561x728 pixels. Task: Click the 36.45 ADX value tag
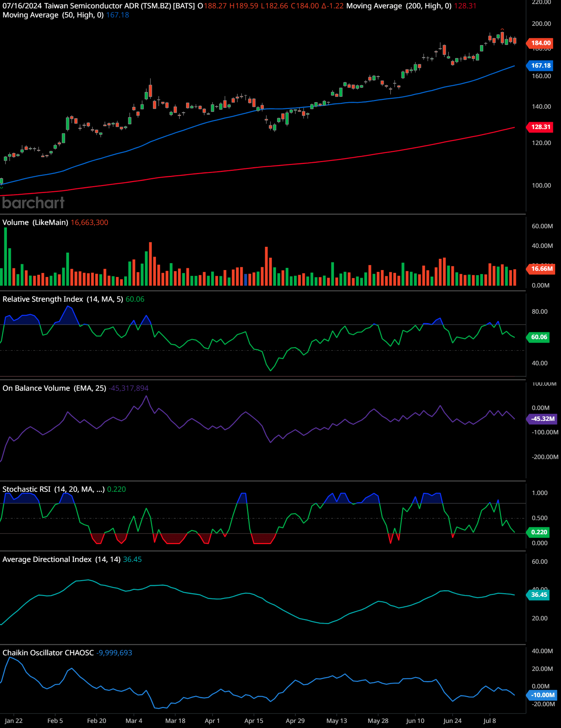click(538, 595)
